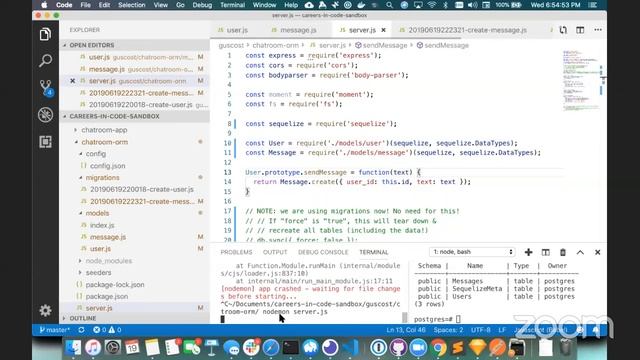Open Slack from the dock
Viewport: 640px width, 360px height.
(x=251, y=348)
